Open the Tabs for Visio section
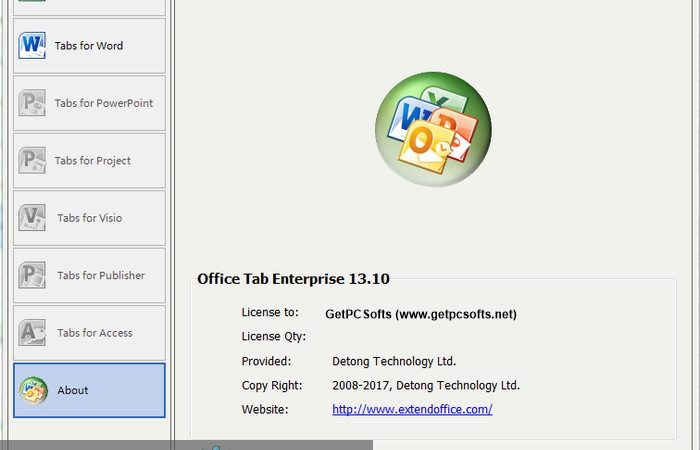 pyautogui.click(x=89, y=218)
